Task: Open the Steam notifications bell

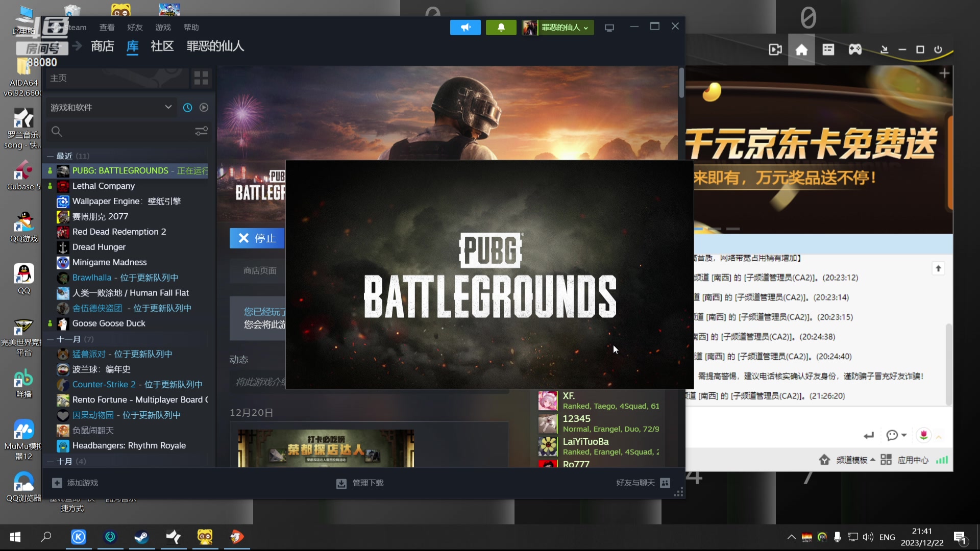Action: click(x=501, y=28)
